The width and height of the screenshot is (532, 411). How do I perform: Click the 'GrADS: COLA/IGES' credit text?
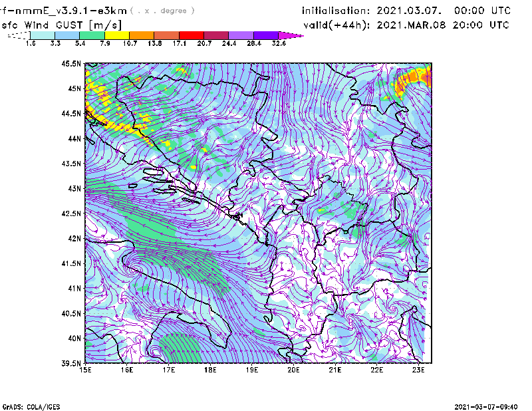tap(31, 407)
